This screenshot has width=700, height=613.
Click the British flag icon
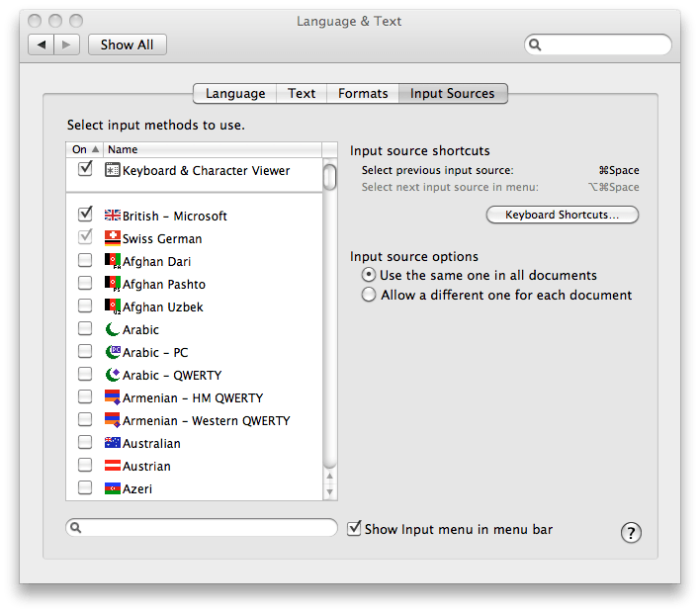tap(113, 216)
